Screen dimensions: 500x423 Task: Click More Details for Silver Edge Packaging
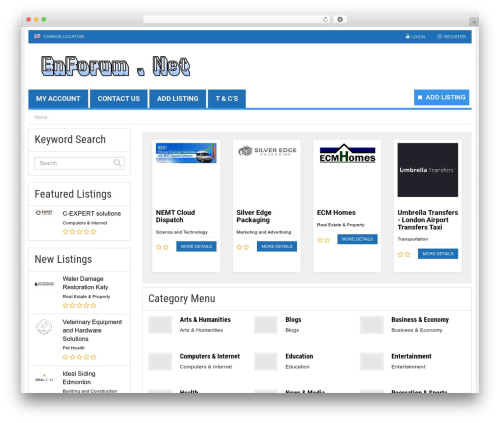pyautogui.click(x=277, y=246)
